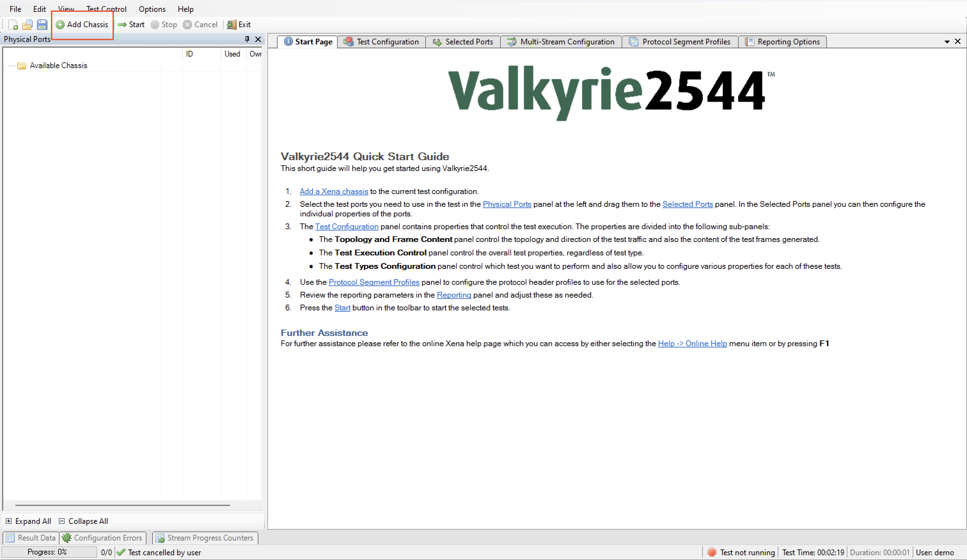Switch to the Start Page tab
Image resolution: width=967 pixels, height=560 pixels.
[x=308, y=42]
